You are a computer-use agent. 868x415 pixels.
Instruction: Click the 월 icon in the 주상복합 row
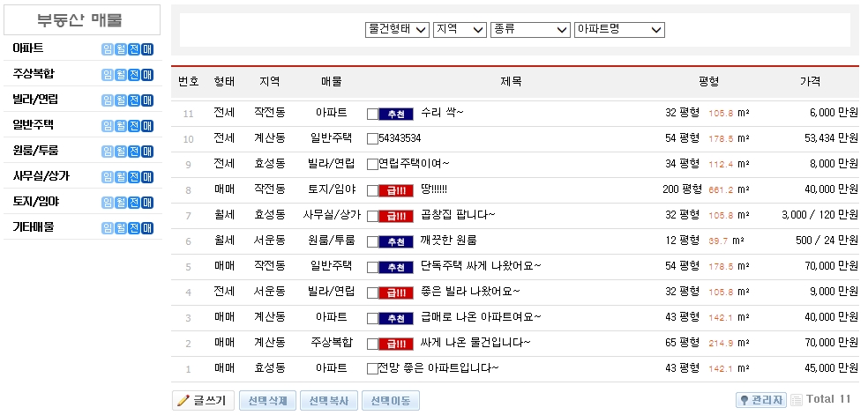click(121, 74)
